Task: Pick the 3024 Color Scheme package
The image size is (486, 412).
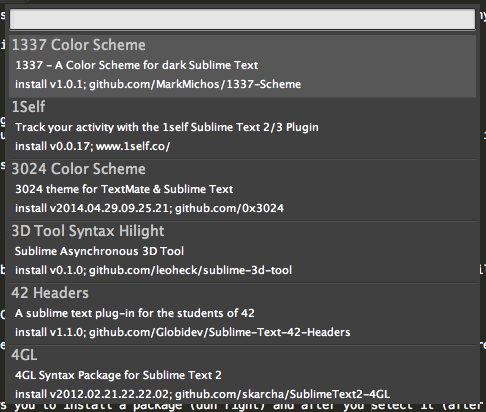Action: (x=242, y=190)
